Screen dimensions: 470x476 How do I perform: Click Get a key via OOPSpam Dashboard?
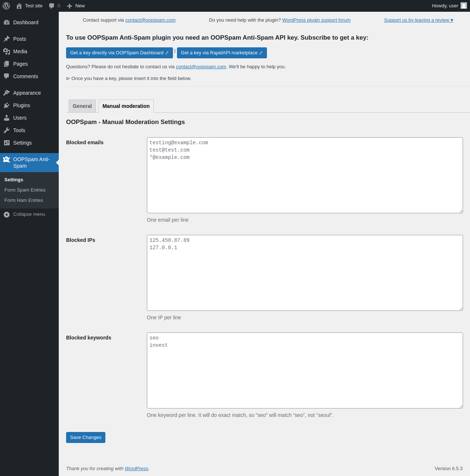tap(119, 53)
